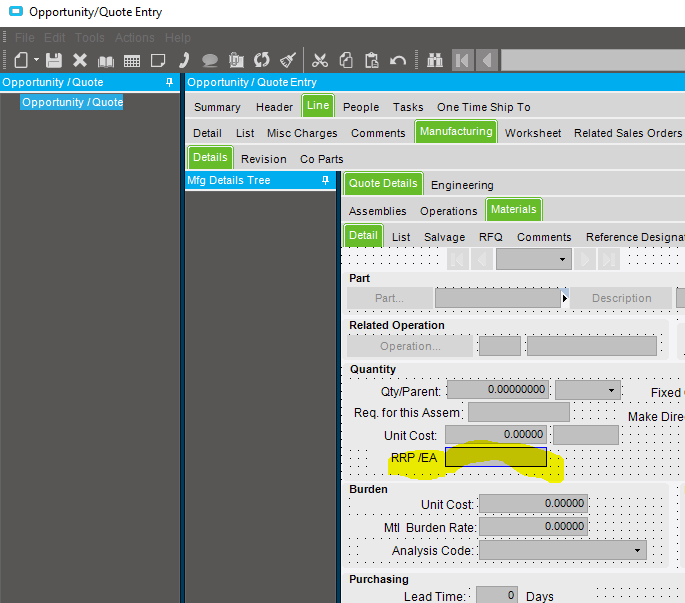The width and height of the screenshot is (685, 603).
Task: Open the Qty/Parent unit dropdown
Action: click(611, 390)
